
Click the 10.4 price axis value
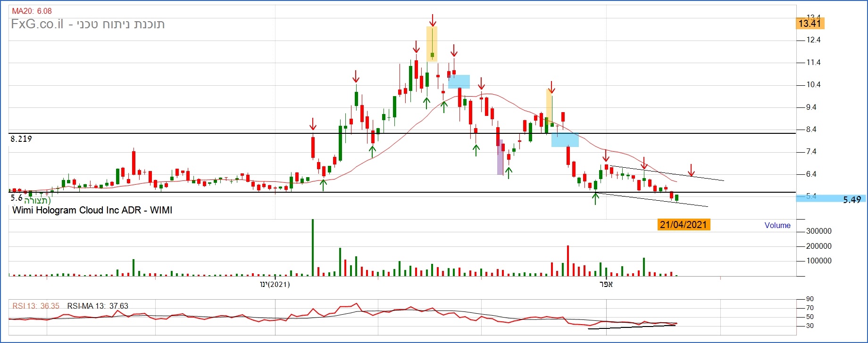tap(813, 85)
